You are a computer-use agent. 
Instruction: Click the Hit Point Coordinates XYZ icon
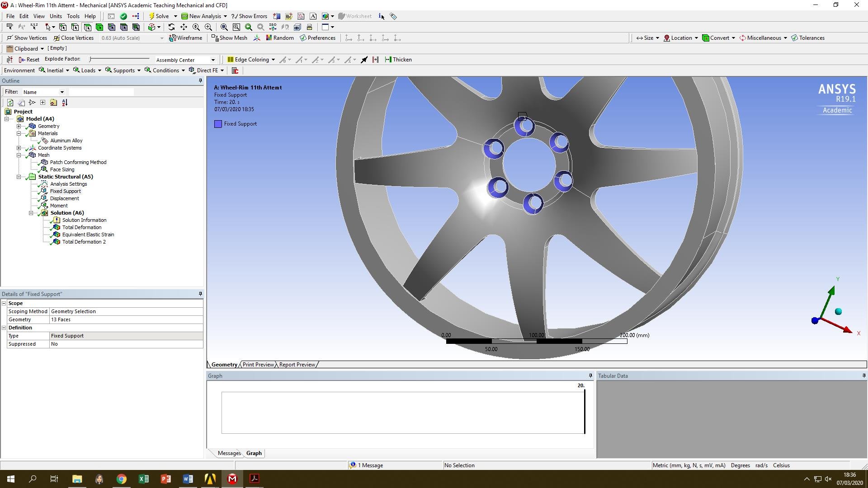(x=34, y=27)
